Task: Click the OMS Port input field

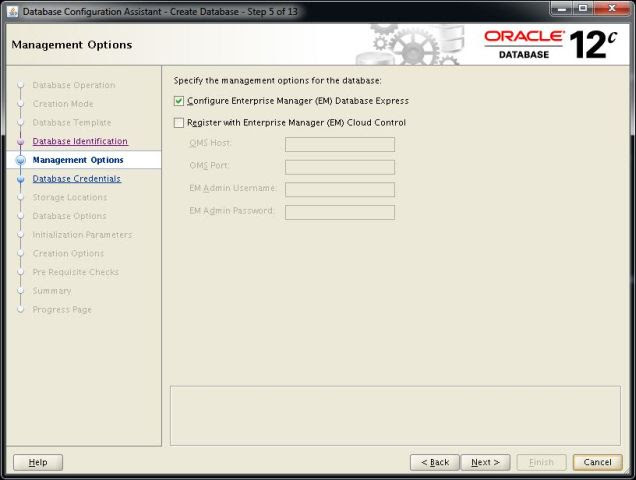Action: coord(339,167)
